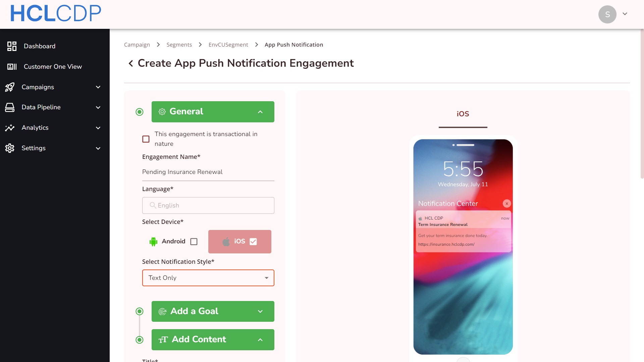Image resolution: width=644 pixels, height=362 pixels.
Task: Open the Notification Style dropdown
Action: (208, 278)
